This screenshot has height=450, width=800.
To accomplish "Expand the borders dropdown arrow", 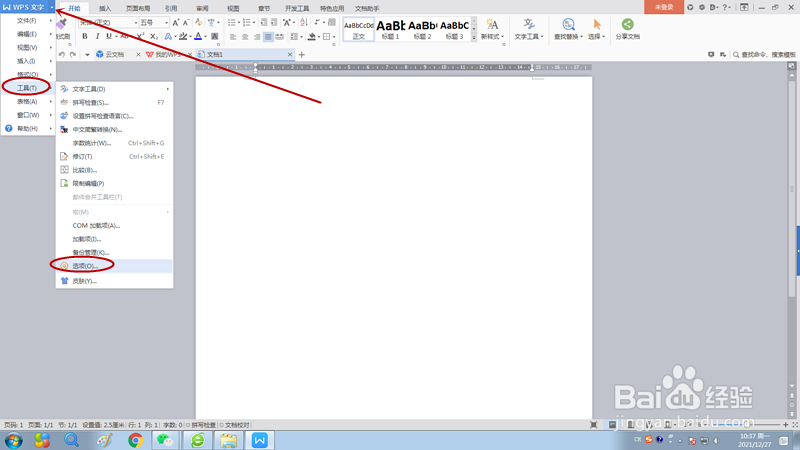I will pyautogui.click(x=334, y=37).
